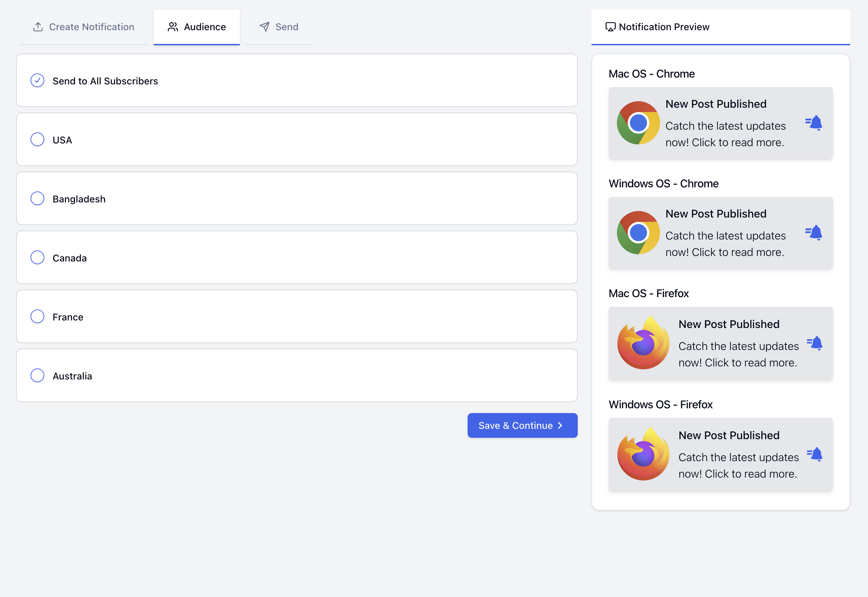Click the chevron arrow inside Save & Continue

click(x=560, y=425)
